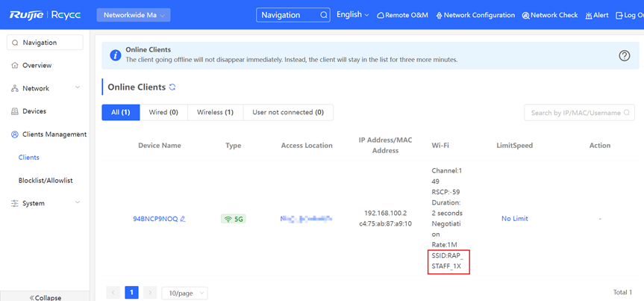The width and height of the screenshot is (644, 301).
Task: Open Network Check in the header
Action: pos(550,15)
